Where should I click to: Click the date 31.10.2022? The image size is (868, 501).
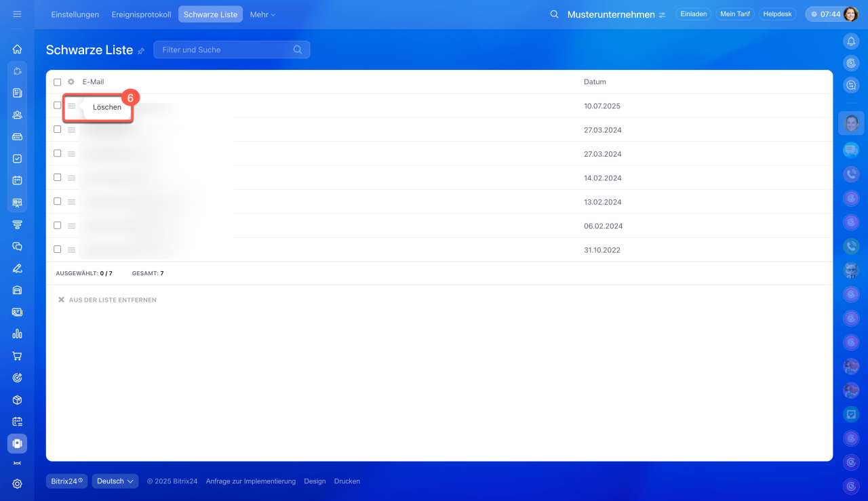[x=602, y=250]
